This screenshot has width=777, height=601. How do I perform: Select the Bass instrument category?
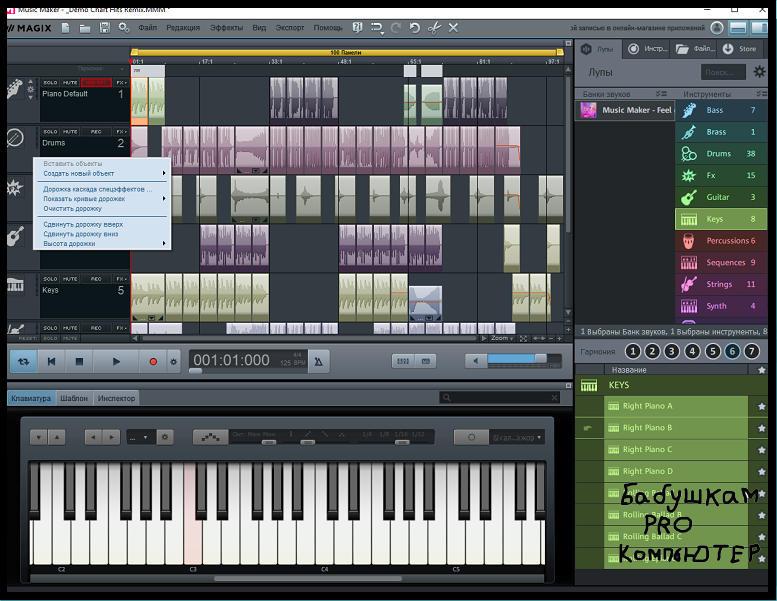coord(721,110)
